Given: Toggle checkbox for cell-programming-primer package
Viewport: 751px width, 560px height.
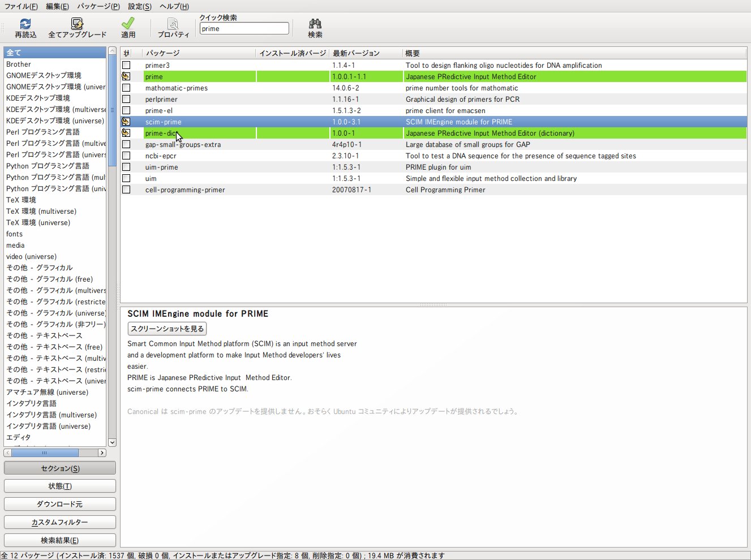Looking at the screenshot, I should (126, 189).
